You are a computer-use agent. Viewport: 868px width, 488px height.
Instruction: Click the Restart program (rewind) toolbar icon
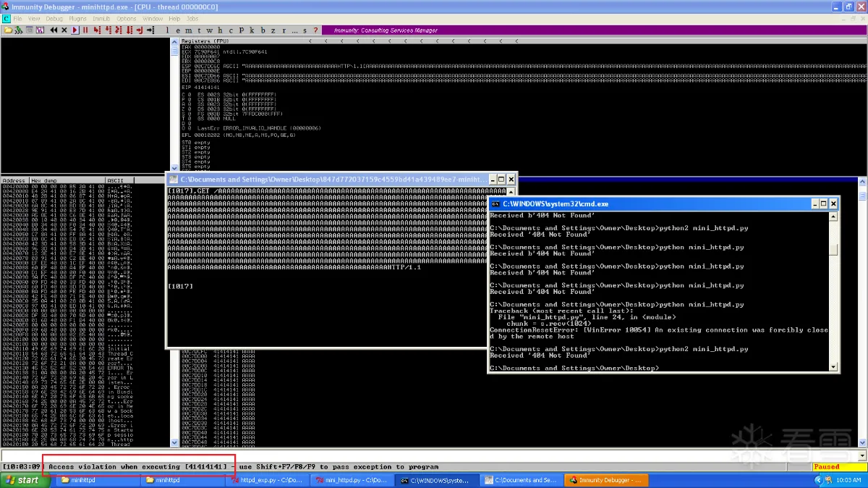pos(54,30)
